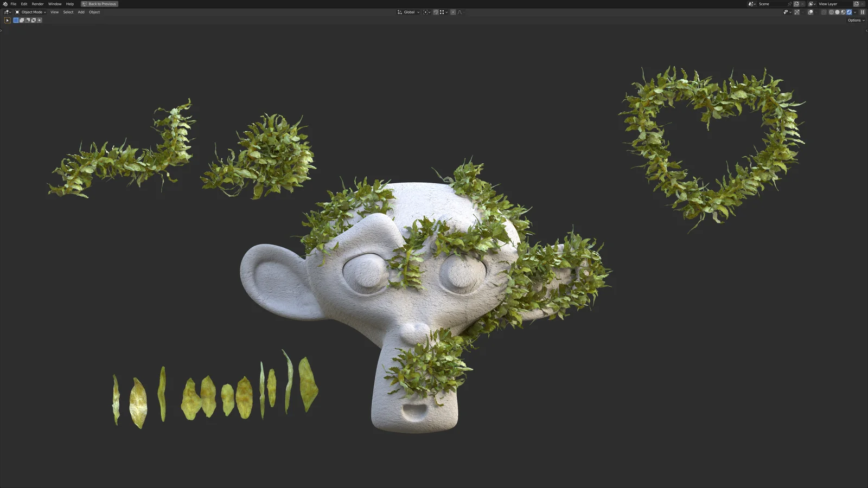Pin the current Scene with the pushpin

[790, 4]
